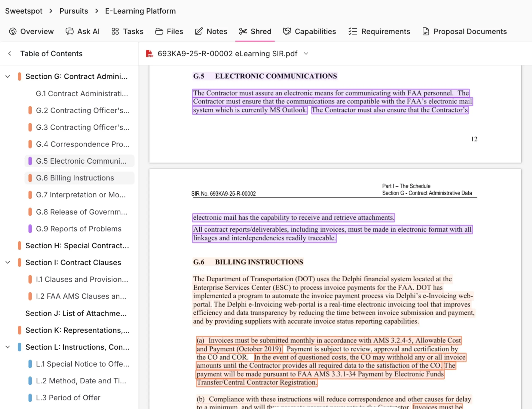Screen dimensions: 532x409
Task: Go to Sweetspot breadcrumb
Action: pos(24,11)
